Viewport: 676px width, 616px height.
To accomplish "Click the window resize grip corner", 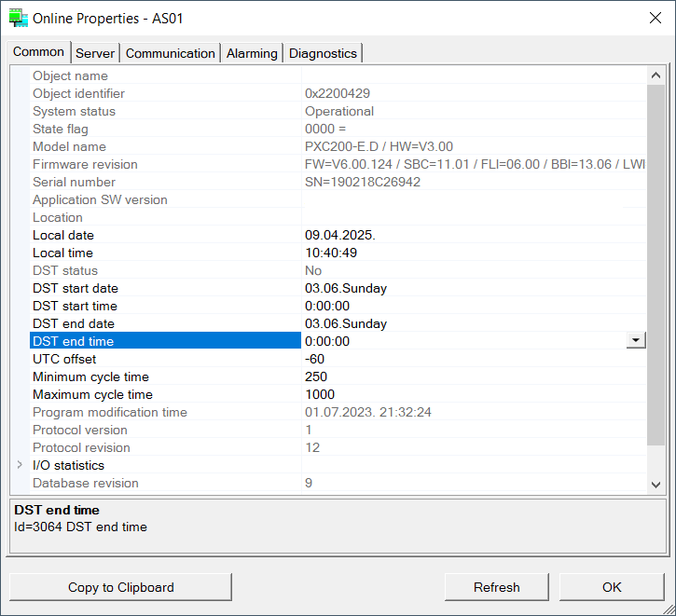I will click(669, 609).
